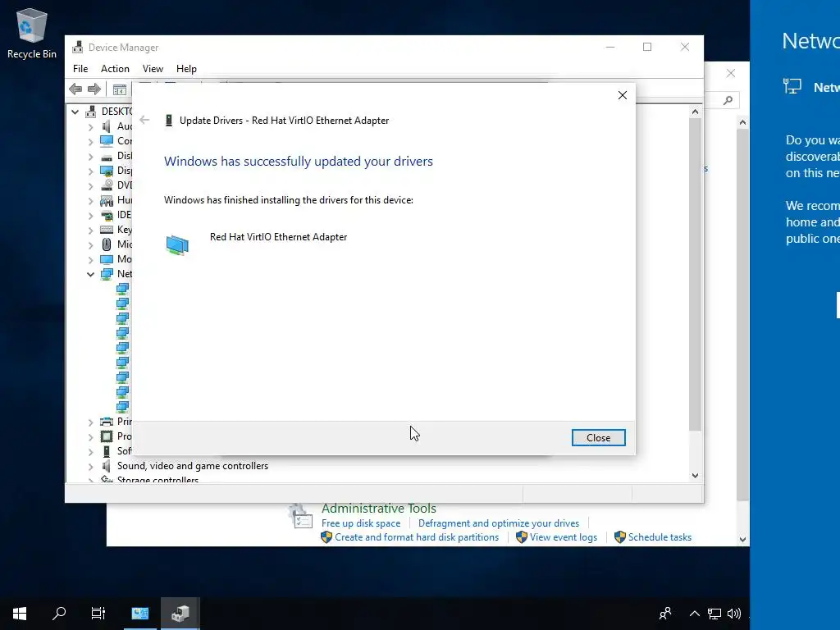Collapse the Network adapters category arrow
The width and height of the screenshot is (840, 630).
click(90, 274)
